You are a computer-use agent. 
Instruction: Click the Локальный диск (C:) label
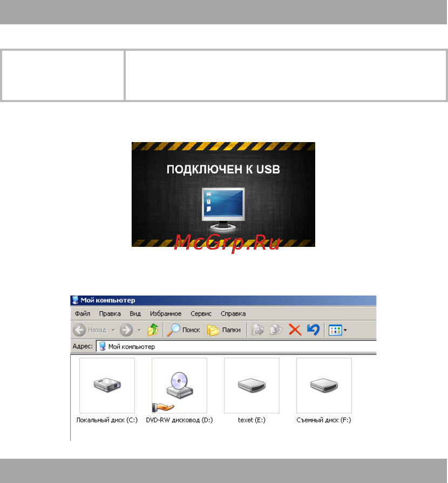(107, 420)
